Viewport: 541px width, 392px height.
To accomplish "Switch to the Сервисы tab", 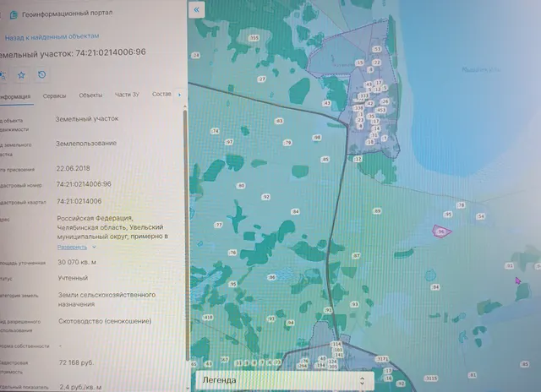I will [x=54, y=96].
